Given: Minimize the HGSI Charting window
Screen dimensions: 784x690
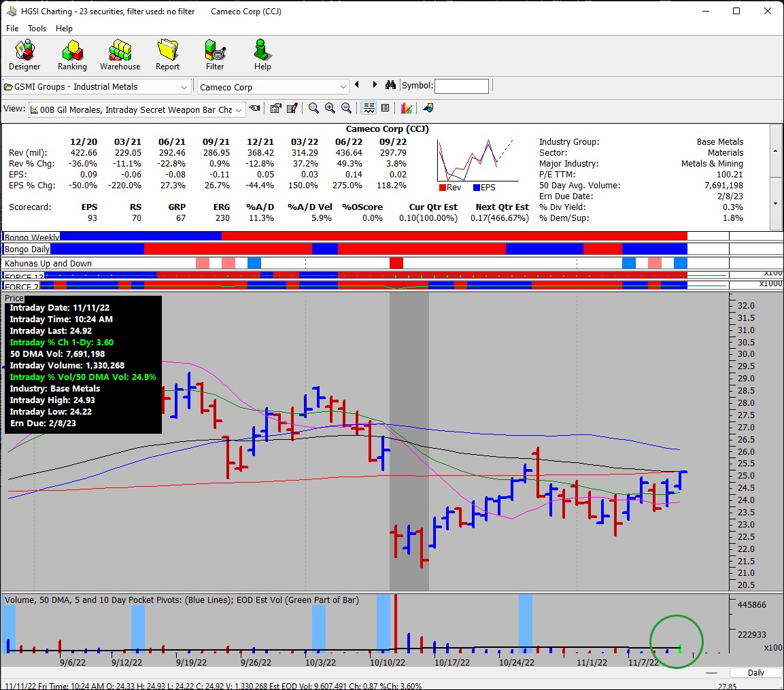Looking at the screenshot, I should [x=706, y=11].
